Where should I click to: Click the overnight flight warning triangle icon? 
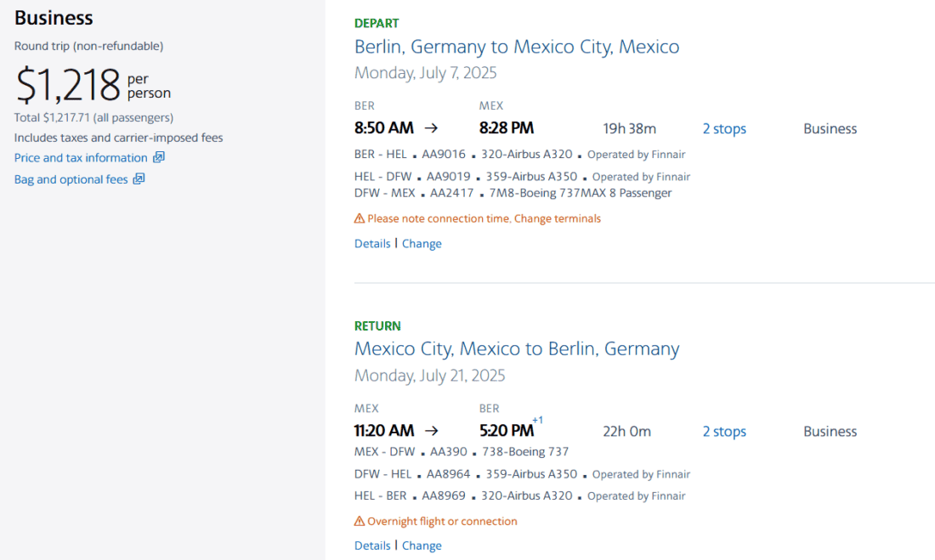coord(360,522)
